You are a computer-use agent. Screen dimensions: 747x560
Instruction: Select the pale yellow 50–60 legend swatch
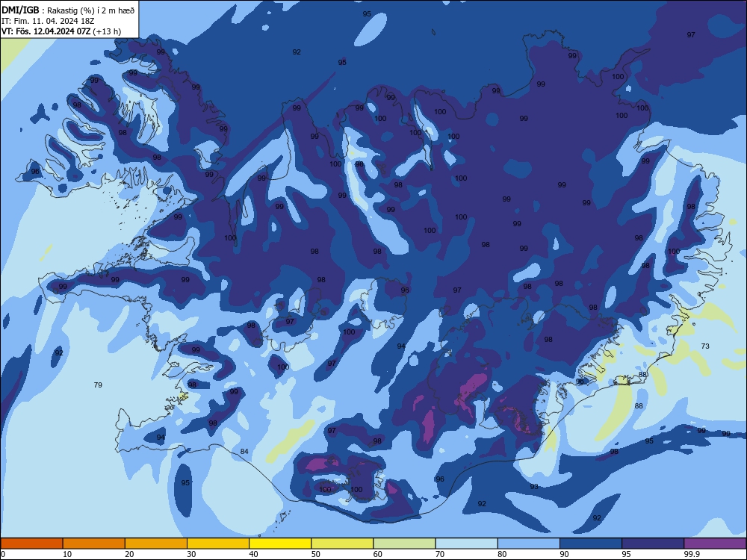[343, 544]
